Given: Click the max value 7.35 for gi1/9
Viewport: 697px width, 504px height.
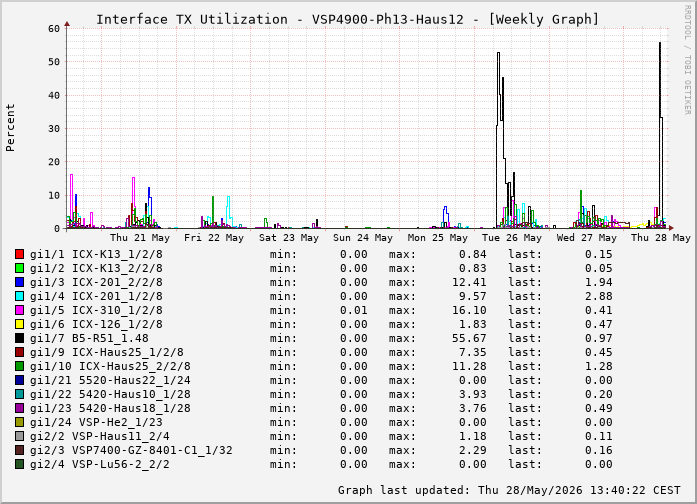Looking at the screenshot, I should point(473,352).
